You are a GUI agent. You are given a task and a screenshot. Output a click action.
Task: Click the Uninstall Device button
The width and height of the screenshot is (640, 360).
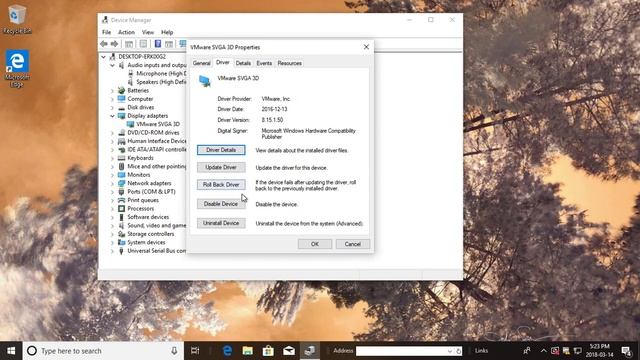tap(221, 223)
